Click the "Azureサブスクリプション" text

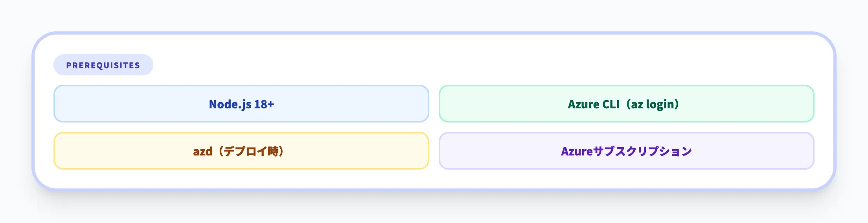click(x=626, y=152)
